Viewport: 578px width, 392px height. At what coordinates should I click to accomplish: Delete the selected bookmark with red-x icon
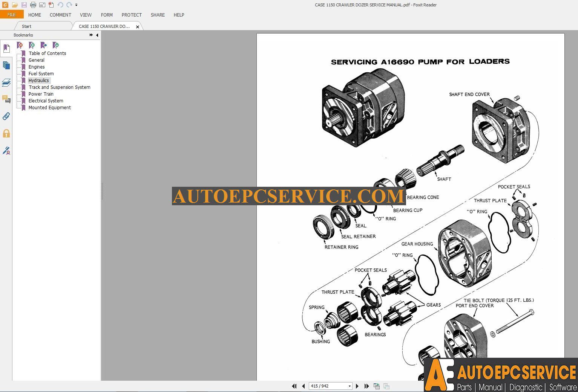point(20,45)
